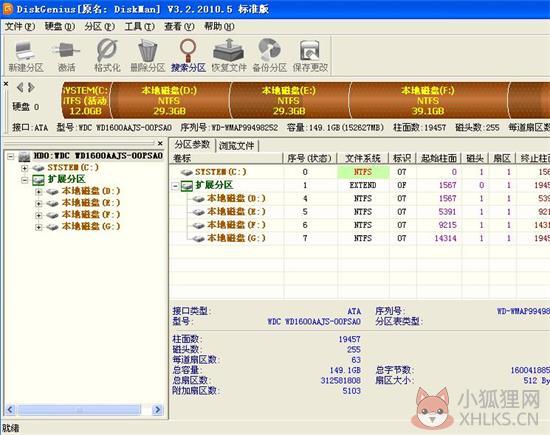Viewport: 550px width, 435px height.
Task: Click the horizontal scrollbar thumb in the tree panel
Action: 79,409
